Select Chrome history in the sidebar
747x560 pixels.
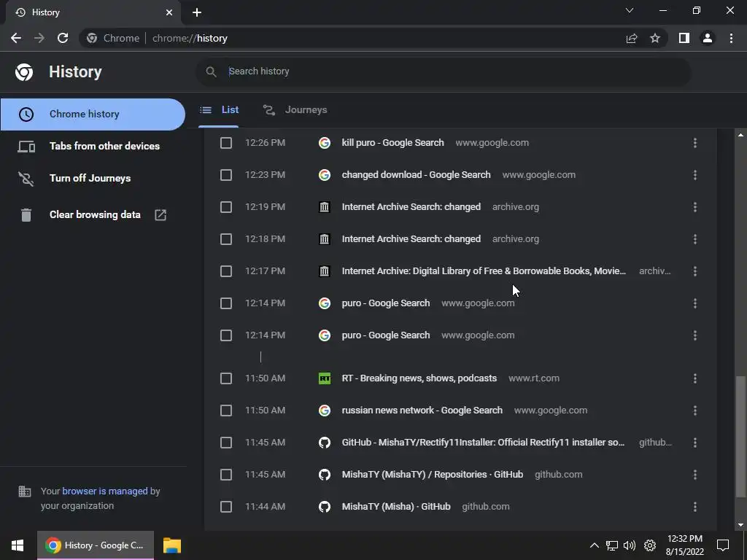[x=93, y=114]
